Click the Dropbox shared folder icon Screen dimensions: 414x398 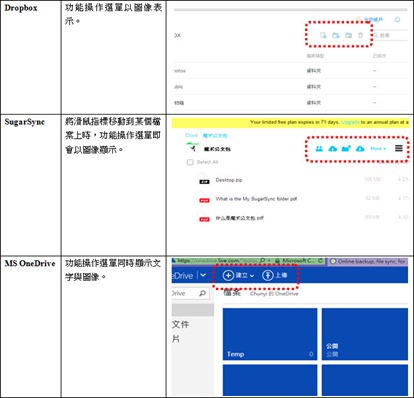coord(348,35)
